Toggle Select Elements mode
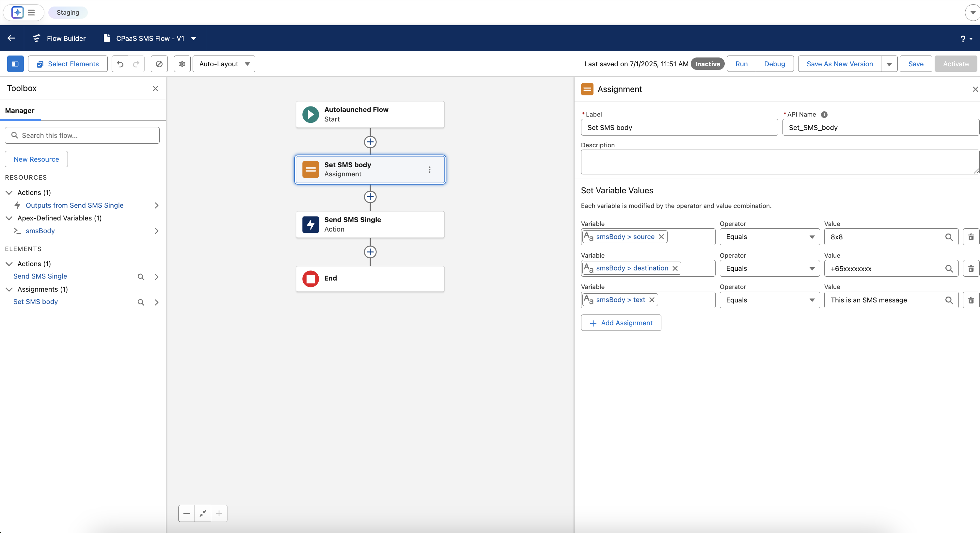The image size is (980, 533). 68,64
